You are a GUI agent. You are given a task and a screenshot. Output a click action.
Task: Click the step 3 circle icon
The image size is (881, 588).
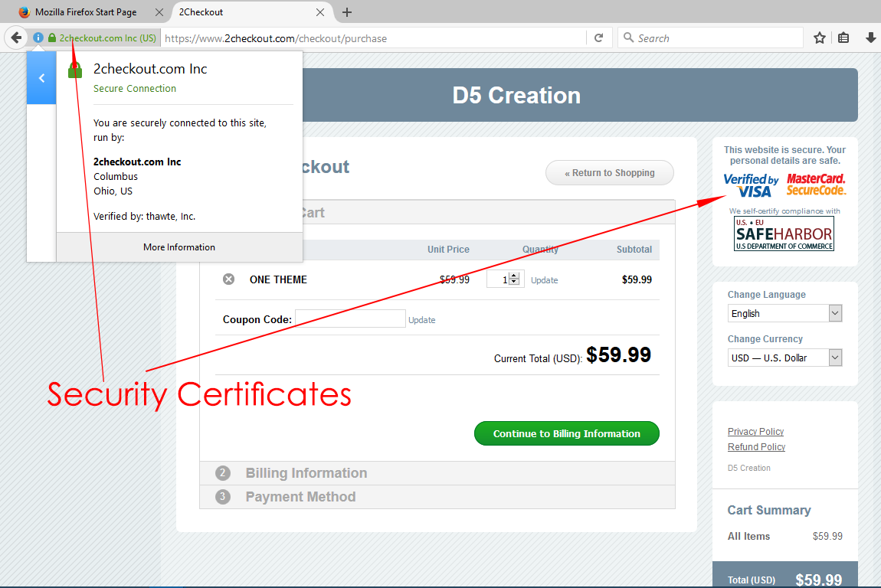[223, 496]
